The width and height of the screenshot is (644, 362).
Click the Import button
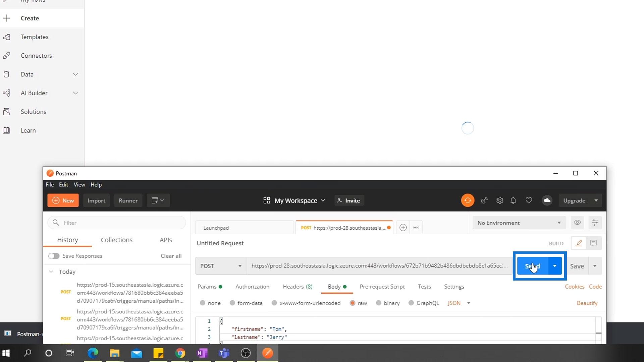[x=96, y=200]
